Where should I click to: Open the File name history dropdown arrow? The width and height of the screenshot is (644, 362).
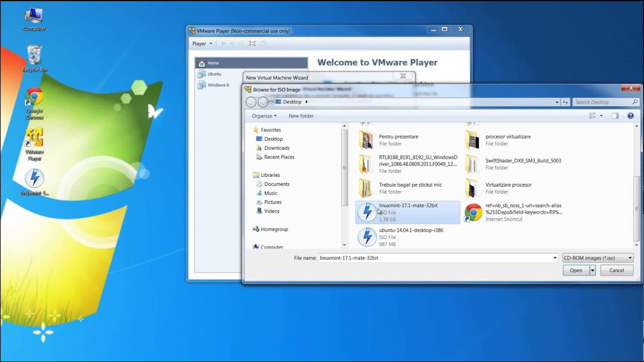point(555,258)
